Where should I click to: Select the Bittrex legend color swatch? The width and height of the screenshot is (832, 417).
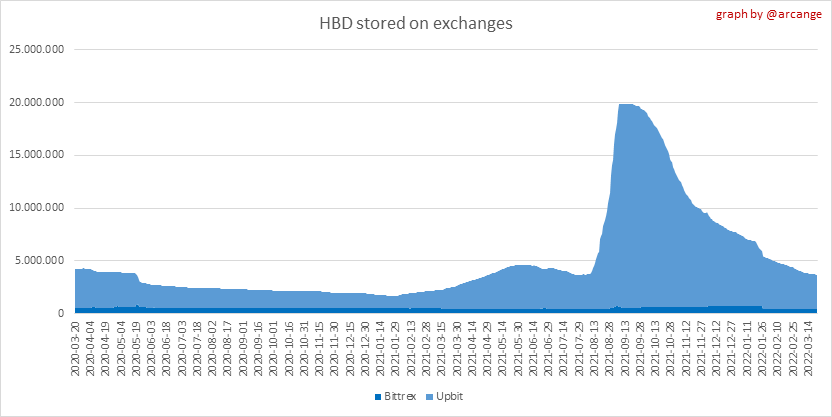[x=378, y=397]
